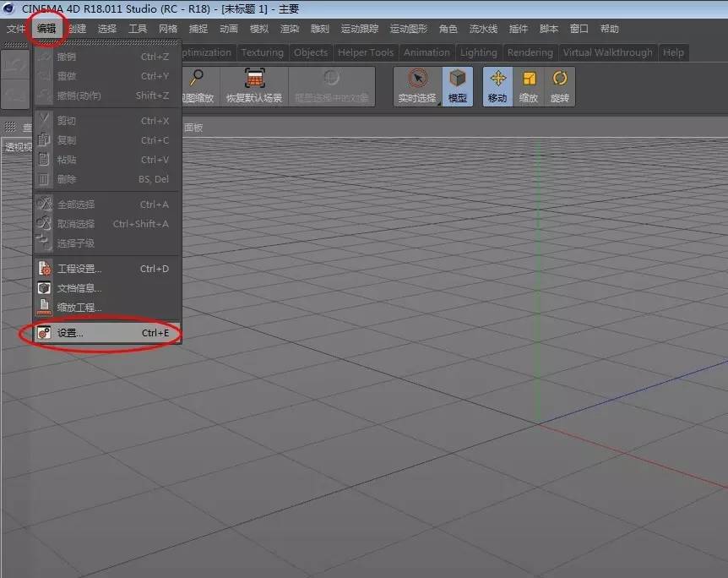Open the 脚本 menu

(549, 29)
